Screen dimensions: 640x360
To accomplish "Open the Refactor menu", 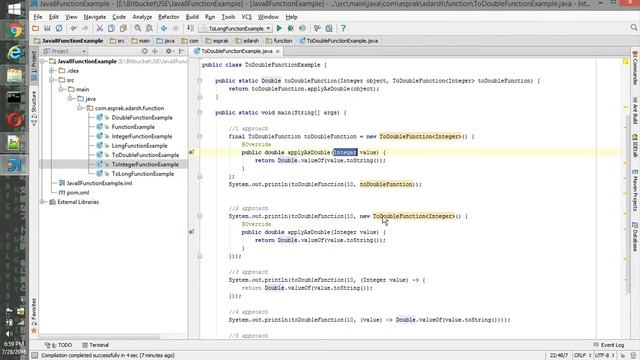I will tap(169, 17).
